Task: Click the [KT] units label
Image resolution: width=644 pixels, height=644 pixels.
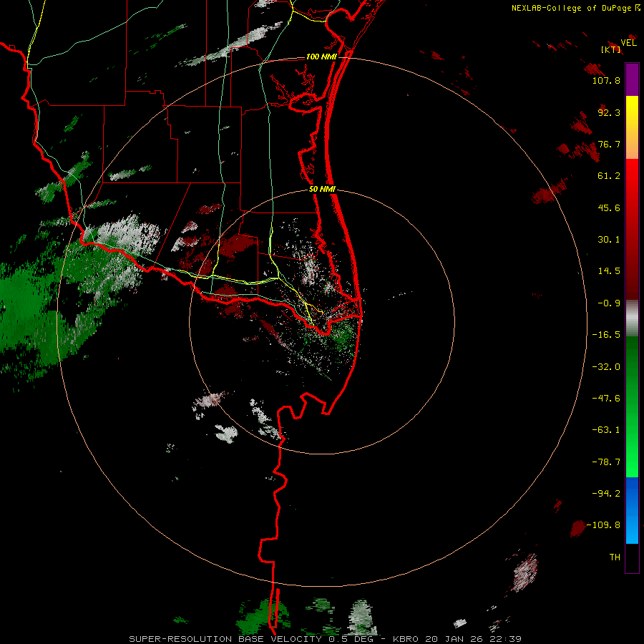Action: [611, 49]
